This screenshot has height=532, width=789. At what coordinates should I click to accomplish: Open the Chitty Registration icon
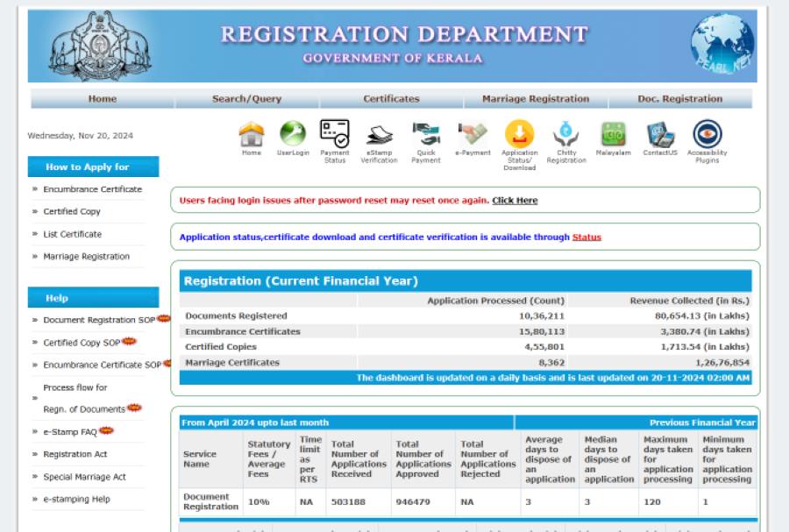click(x=566, y=134)
